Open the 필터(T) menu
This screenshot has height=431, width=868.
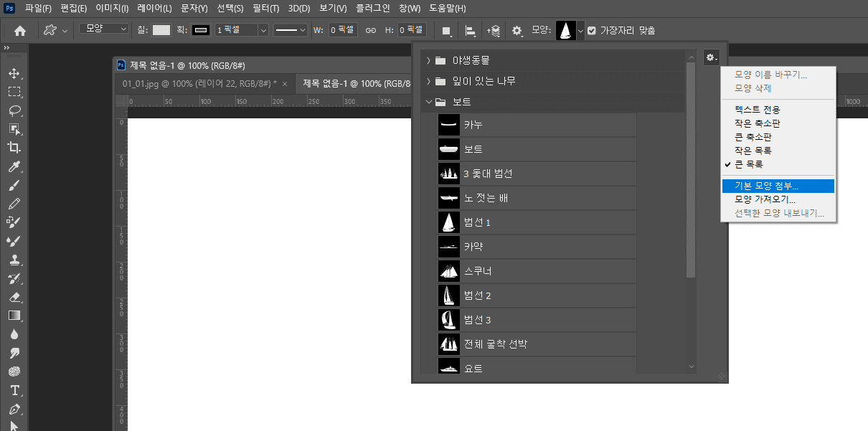click(x=266, y=9)
